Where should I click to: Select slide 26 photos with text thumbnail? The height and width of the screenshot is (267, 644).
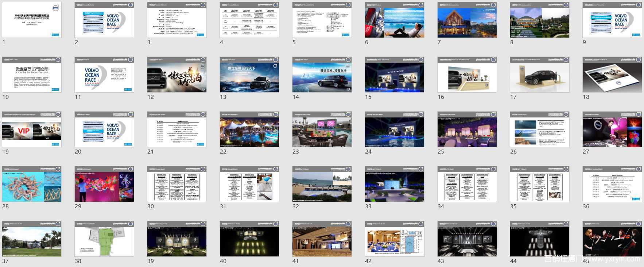pyautogui.click(x=540, y=129)
